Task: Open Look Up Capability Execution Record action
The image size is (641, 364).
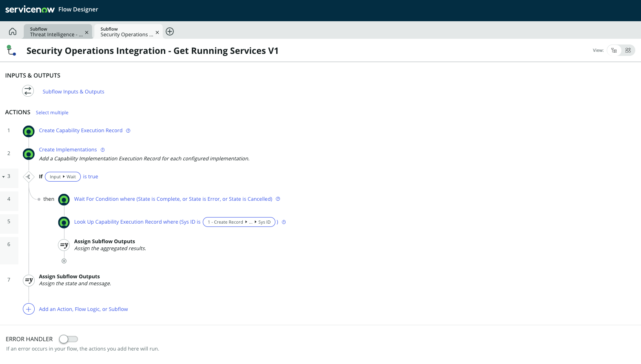Action: [x=137, y=222]
